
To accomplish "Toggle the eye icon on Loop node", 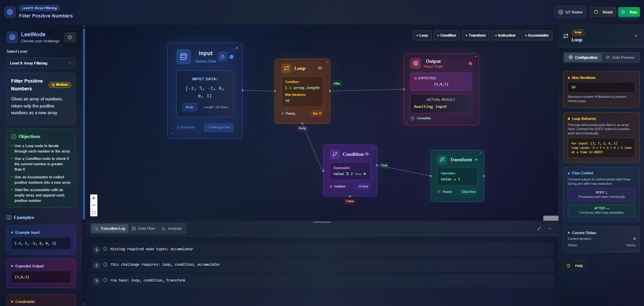I will point(320,68).
